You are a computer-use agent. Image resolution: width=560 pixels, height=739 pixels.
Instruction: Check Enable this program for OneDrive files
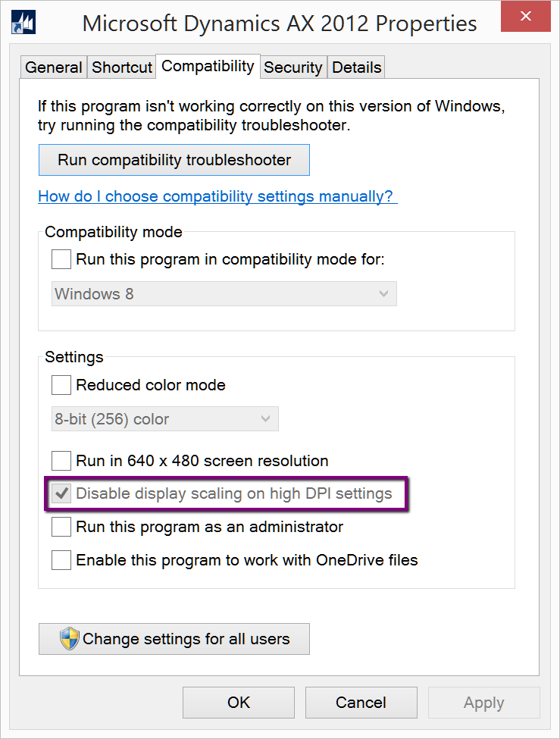(x=61, y=560)
